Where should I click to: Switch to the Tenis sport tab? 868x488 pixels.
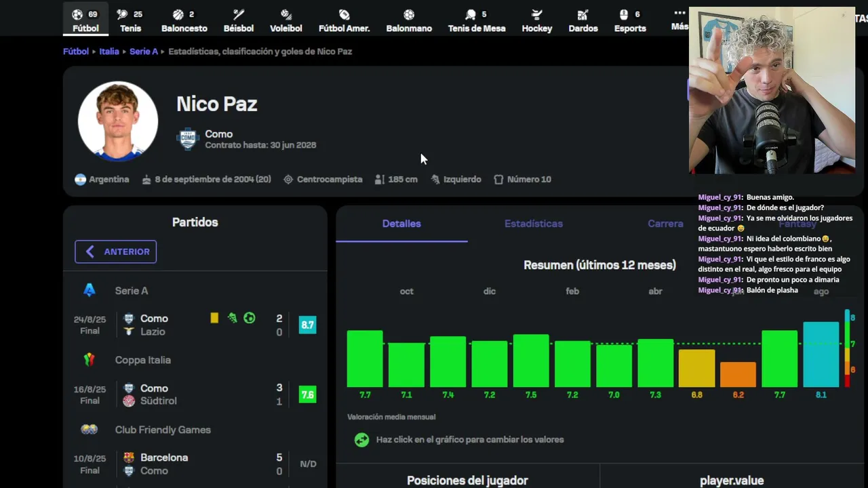(x=130, y=20)
